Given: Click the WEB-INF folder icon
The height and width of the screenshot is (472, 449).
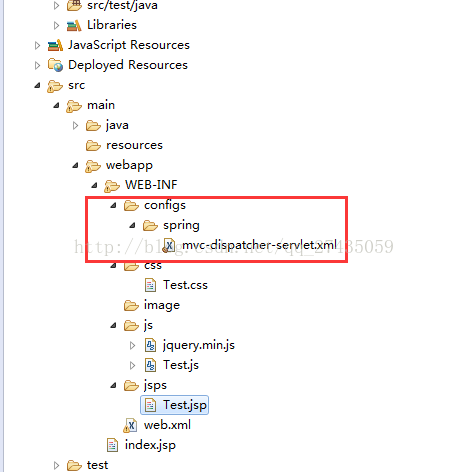Looking at the screenshot, I should (x=112, y=186).
